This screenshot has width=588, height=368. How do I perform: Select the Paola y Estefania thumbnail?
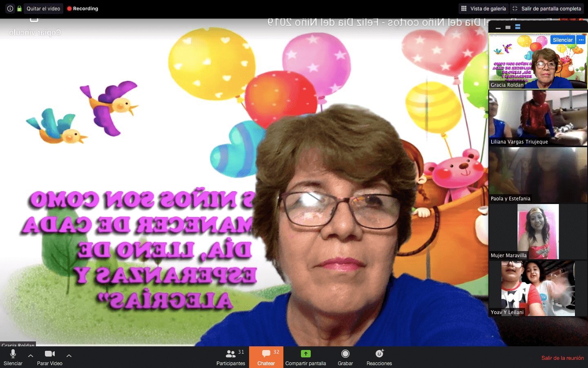(538, 175)
